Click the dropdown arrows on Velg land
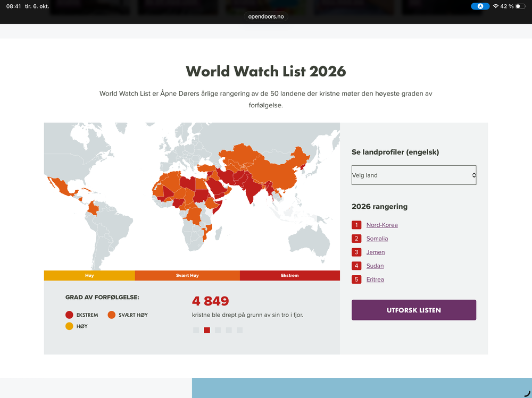The image size is (532, 398). coord(473,175)
